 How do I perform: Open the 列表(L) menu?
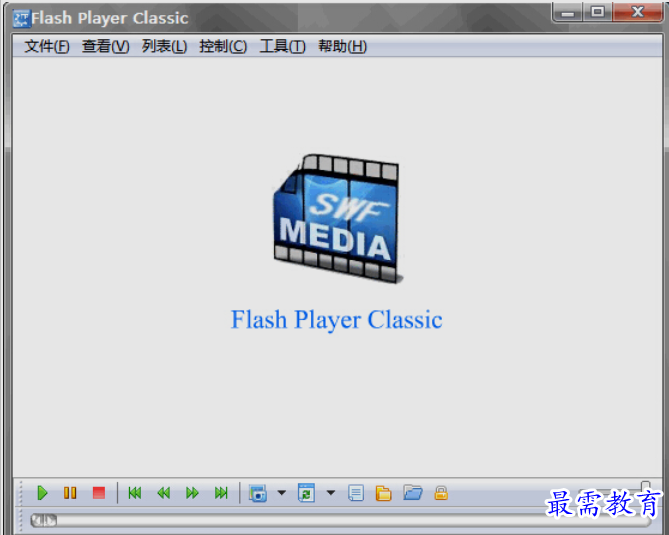point(164,46)
